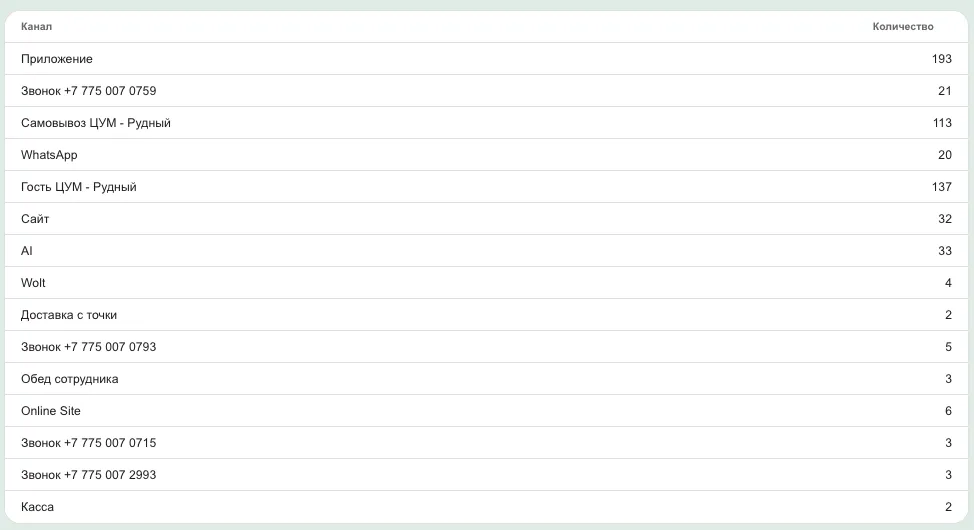Click the Звонок +7 775 007 0715 row
The image size is (974, 530).
point(486,443)
